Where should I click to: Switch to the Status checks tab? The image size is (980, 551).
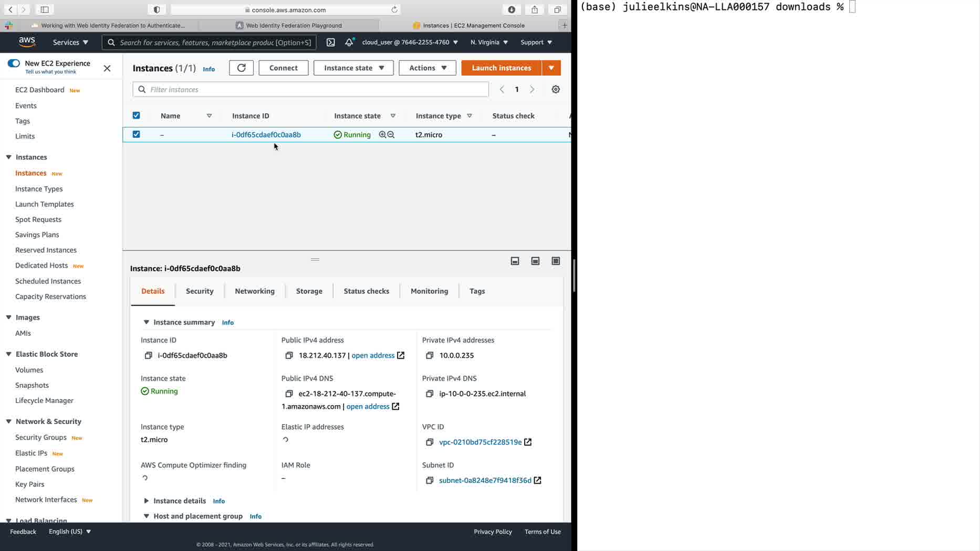[x=367, y=291]
